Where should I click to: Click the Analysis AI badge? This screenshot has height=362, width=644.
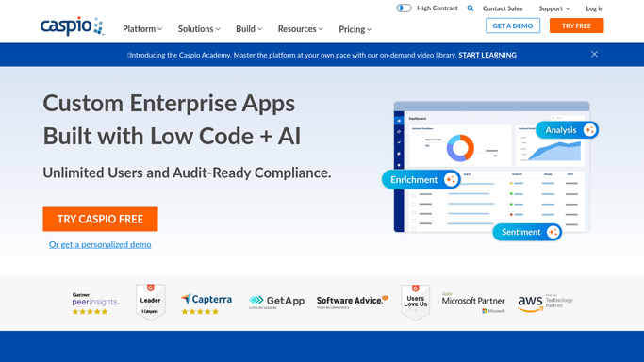coord(568,130)
